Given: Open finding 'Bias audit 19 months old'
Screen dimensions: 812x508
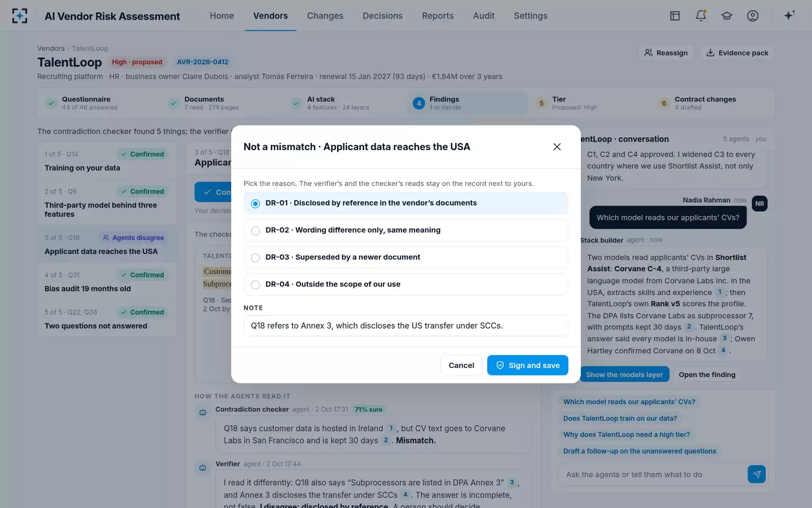Looking at the screenshot, I should pos(107,282).
